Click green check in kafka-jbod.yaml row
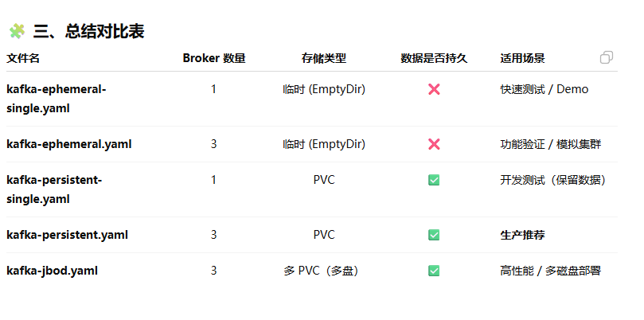Viewport: 644px width, 320px height. (x=434, y=271)
